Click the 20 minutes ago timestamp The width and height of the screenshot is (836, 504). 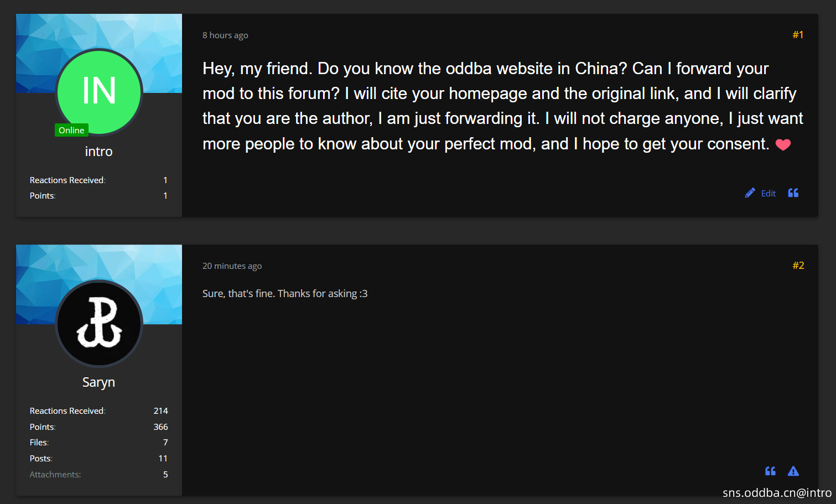(x=232, y=266)
